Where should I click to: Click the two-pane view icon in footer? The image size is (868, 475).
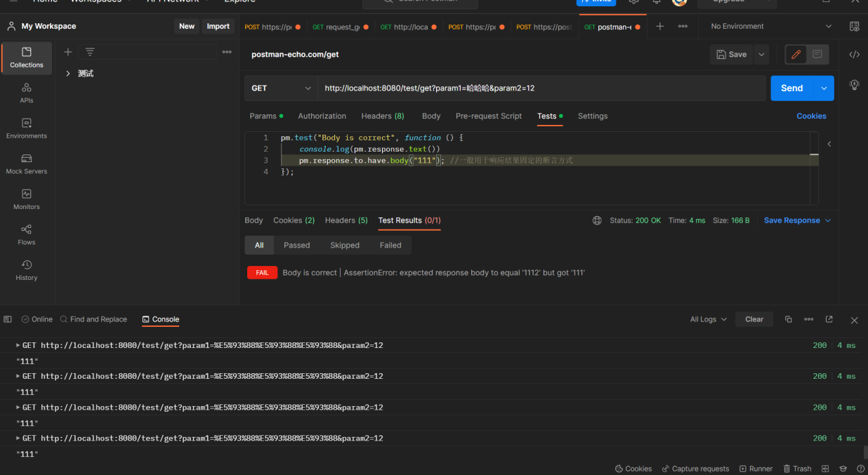[x=825, y=469]
